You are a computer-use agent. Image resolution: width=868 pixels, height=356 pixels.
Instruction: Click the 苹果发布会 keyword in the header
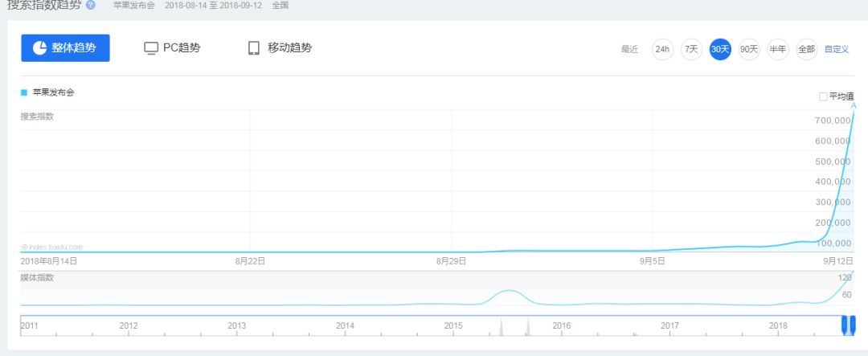[x=134, y=6]
